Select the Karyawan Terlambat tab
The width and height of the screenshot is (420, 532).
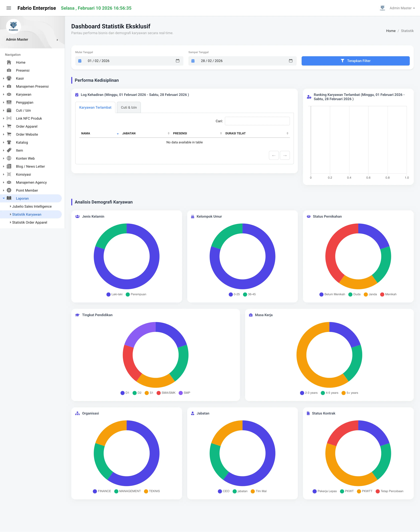[x=95, y=107]
